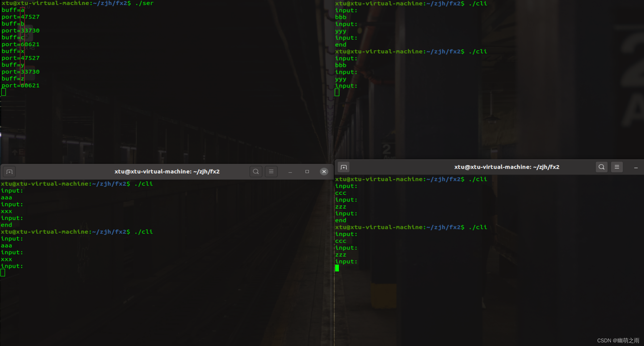This screenshot has height=346, width=644.
Task: Click hollow cursor in ./ser server terminal
Action: click(4, 92)
